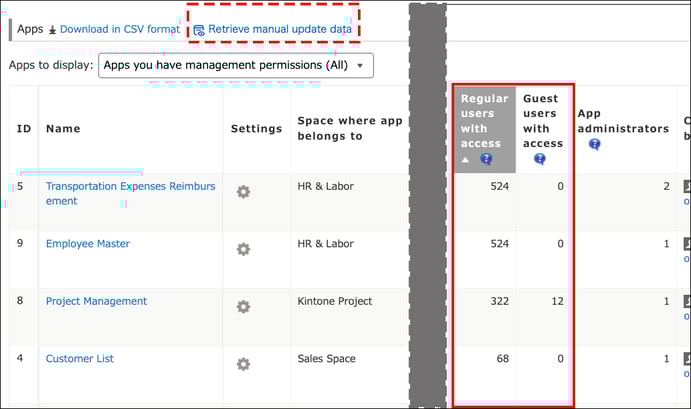This screenshot has width=691, height=409.
Task: Open the Project Management app link
Action: pyautogui.click(x=96, y=301)
